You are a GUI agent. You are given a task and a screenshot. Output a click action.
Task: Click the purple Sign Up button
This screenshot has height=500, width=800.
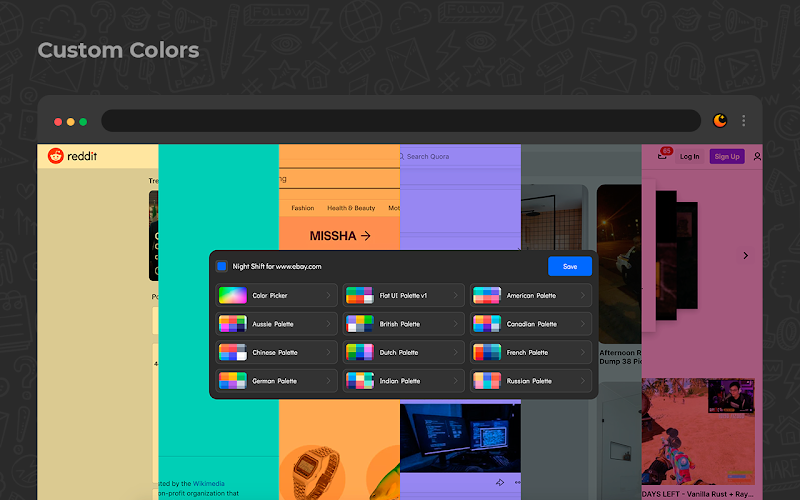point(727,157)
